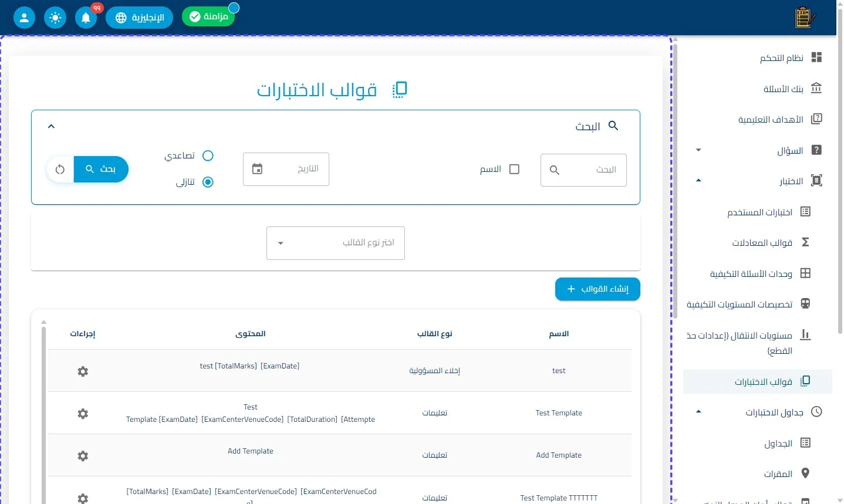Open قوالب المعادلات sidebar item
The height and width of the screenshot is (504, 844).
tap(758, 242)
